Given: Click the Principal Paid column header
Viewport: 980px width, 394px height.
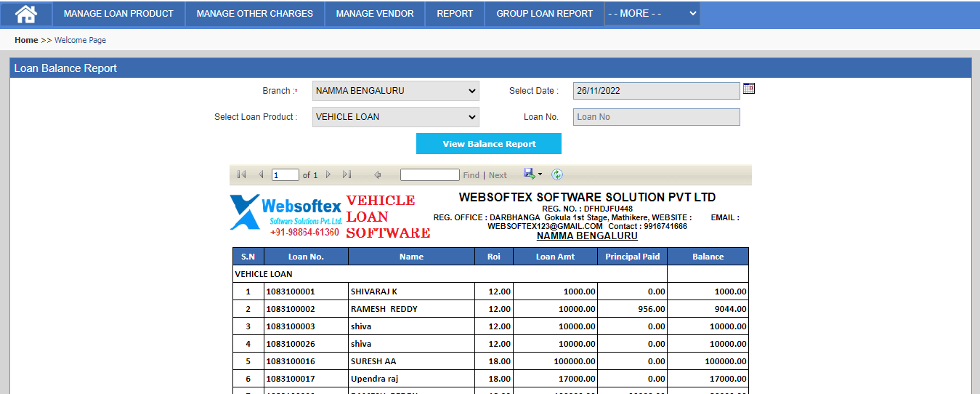Looking at the screenshot, I should click(633, 257).
